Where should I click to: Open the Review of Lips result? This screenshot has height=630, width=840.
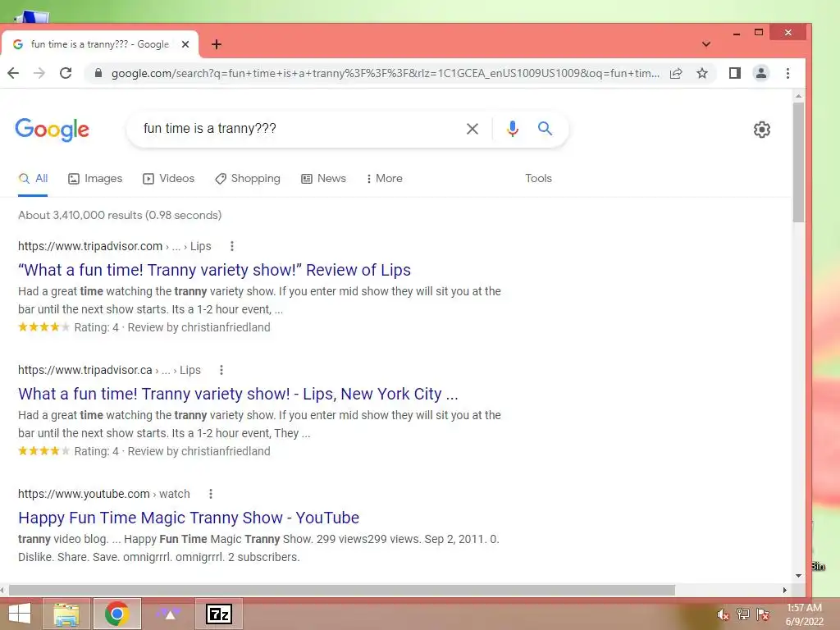(x=214, y=270)
